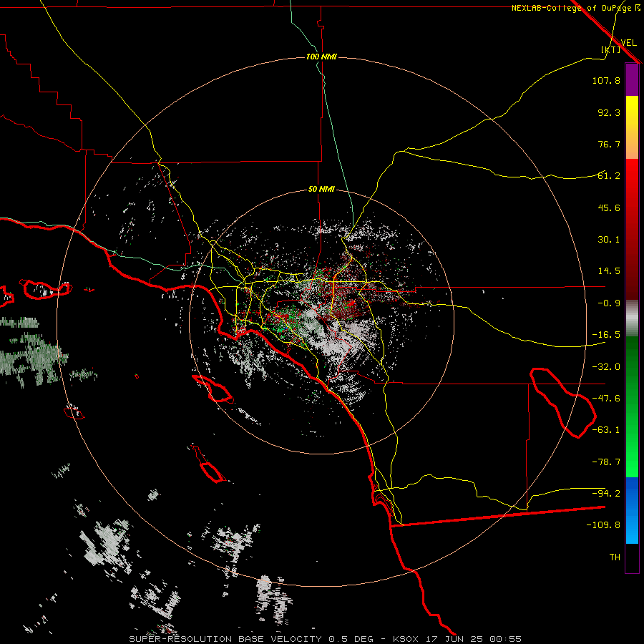Click the 61.2 legend value
The image size is (644, 644).
pos(609,176)
